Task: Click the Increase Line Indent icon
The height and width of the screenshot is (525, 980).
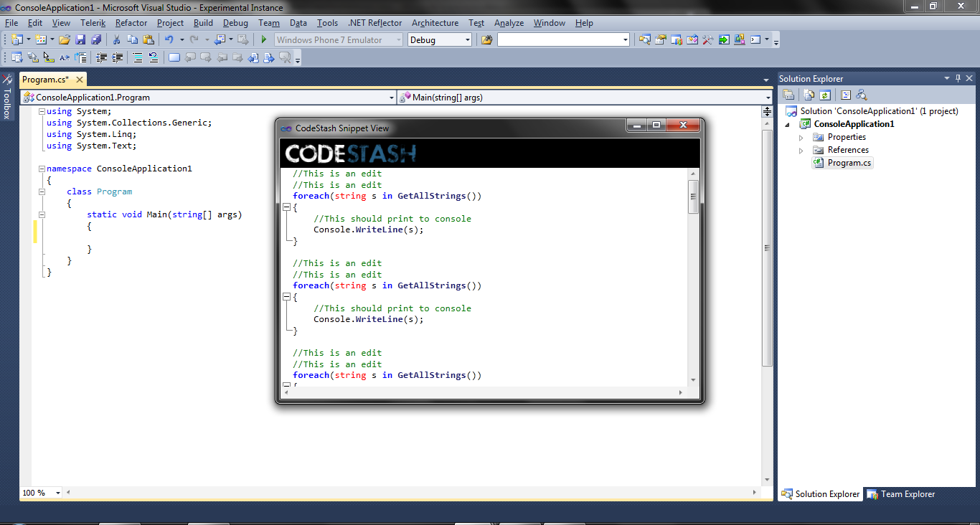Action: tap(118, 57)
